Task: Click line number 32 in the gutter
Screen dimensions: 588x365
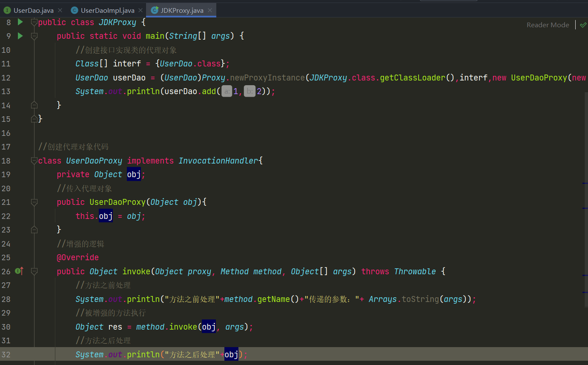Action: pos(6,354)
